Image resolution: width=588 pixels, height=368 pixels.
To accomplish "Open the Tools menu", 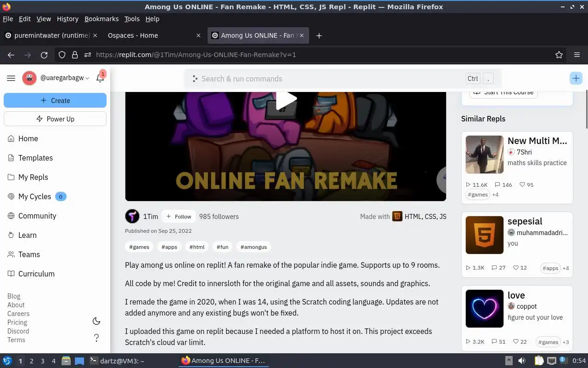I will pos(132,19).
